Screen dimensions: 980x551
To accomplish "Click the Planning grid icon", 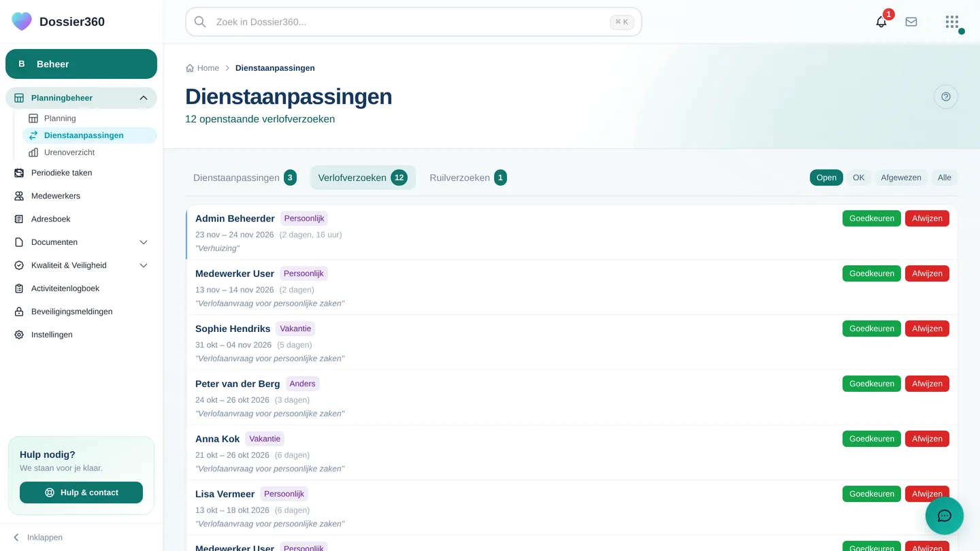I will (33, 118).
